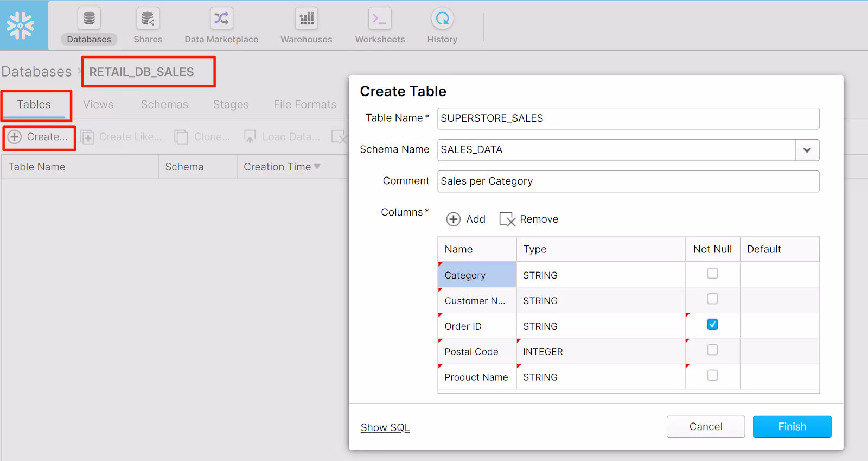868x461 pixels.
Task: Click the Not Null column header
Action: [x=712, y=249]
